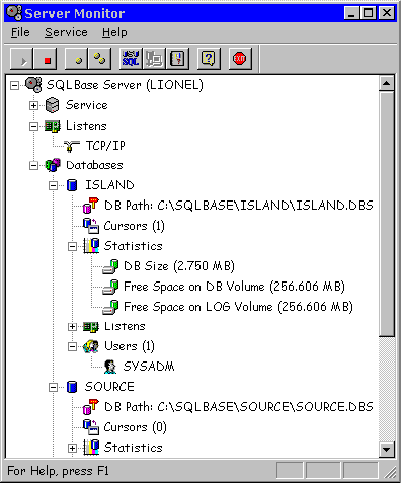Expand the ISLAND Listens node
Image resolution: width=401 pixels, height=485 pixels.
point(72,327)
